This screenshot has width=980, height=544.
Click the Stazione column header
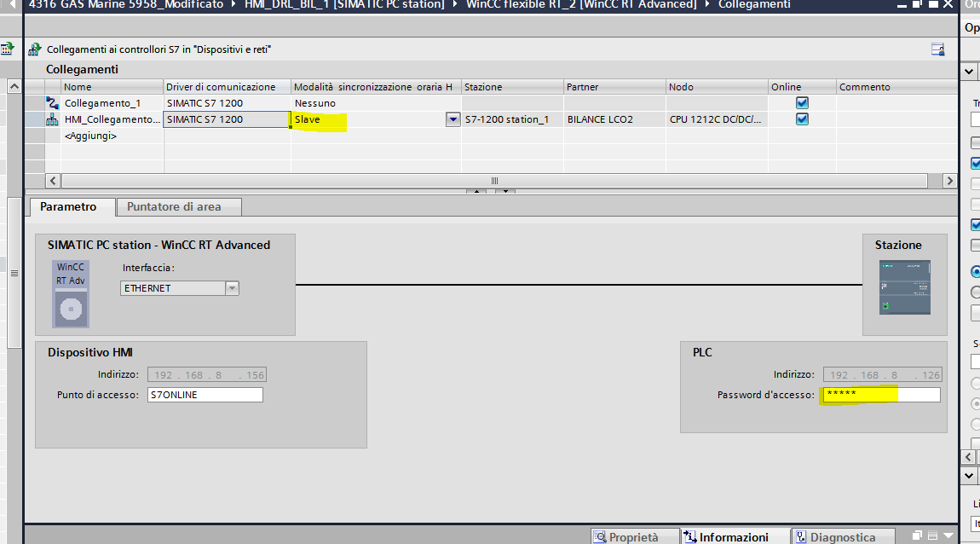(x=512, y=87)
